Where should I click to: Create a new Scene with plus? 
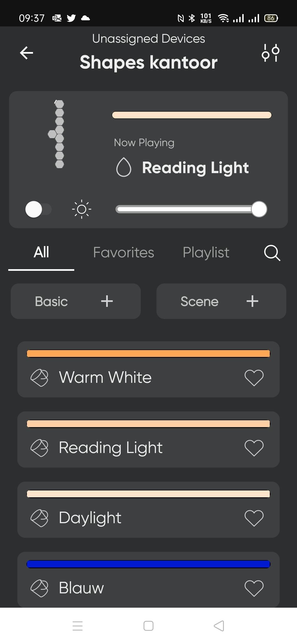(x=252, y=301)
